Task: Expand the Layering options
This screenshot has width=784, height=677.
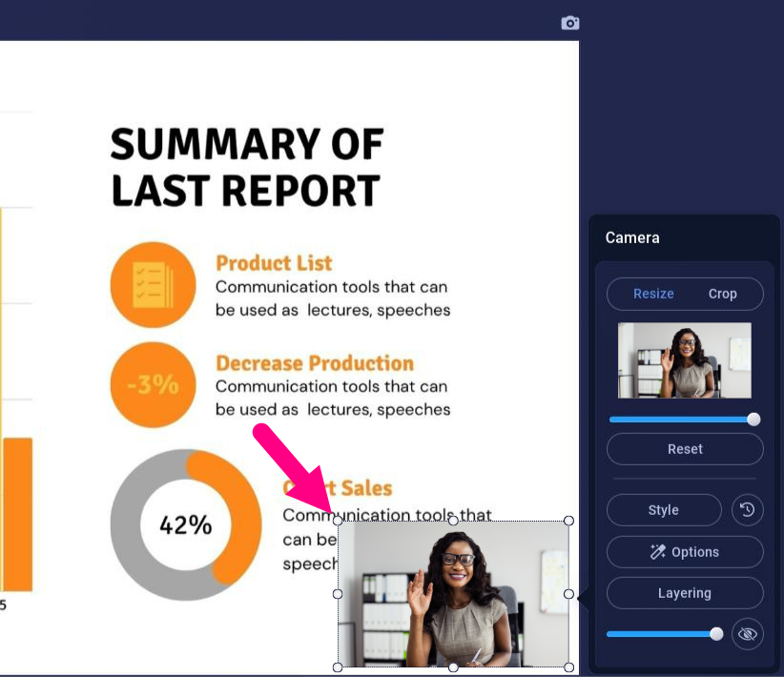Action: 685,593
